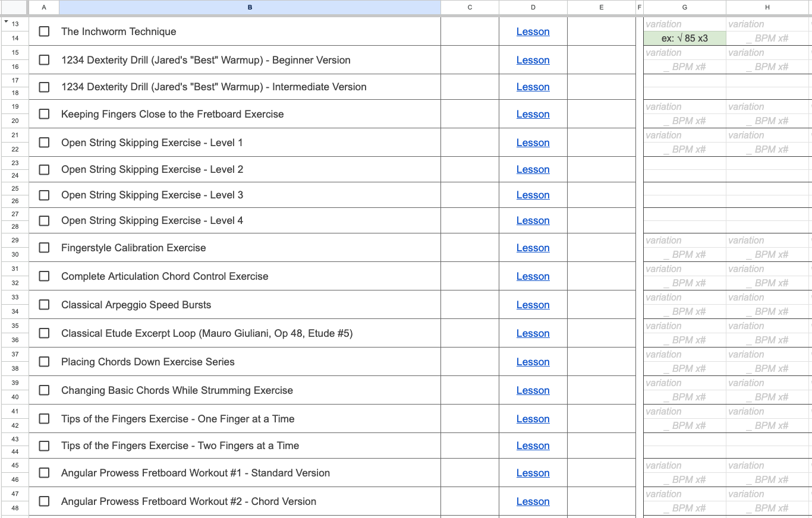Mark Placing Chords Down Exercise Series checkbox
812x518 pixels.
pos(44,362)
